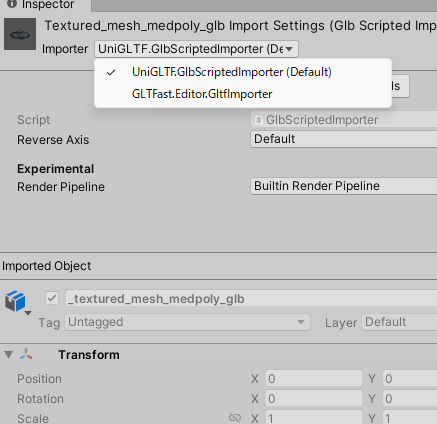Open the Reverse Axis dropdown
437x424 pixels.
343,139
